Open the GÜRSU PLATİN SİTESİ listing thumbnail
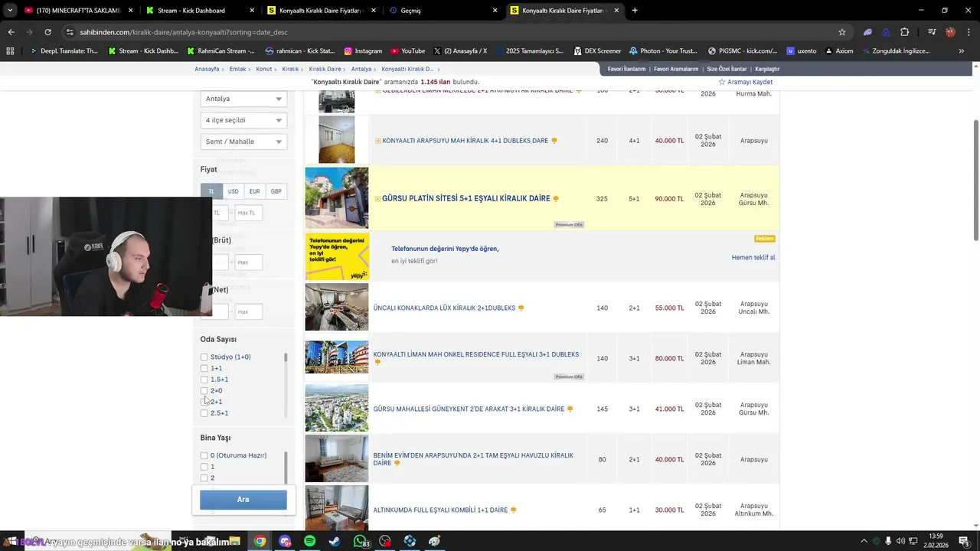This screenshot has height=551, width=980. [x=337, y=198]
